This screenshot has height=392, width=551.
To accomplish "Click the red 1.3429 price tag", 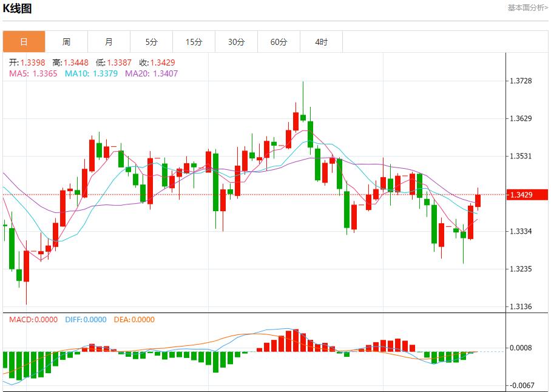I will point(526,195).
